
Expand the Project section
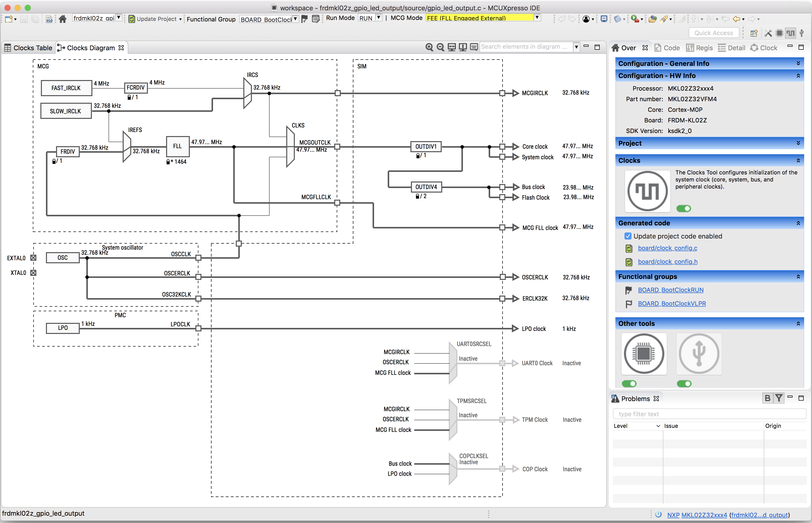tap(798, 143)
